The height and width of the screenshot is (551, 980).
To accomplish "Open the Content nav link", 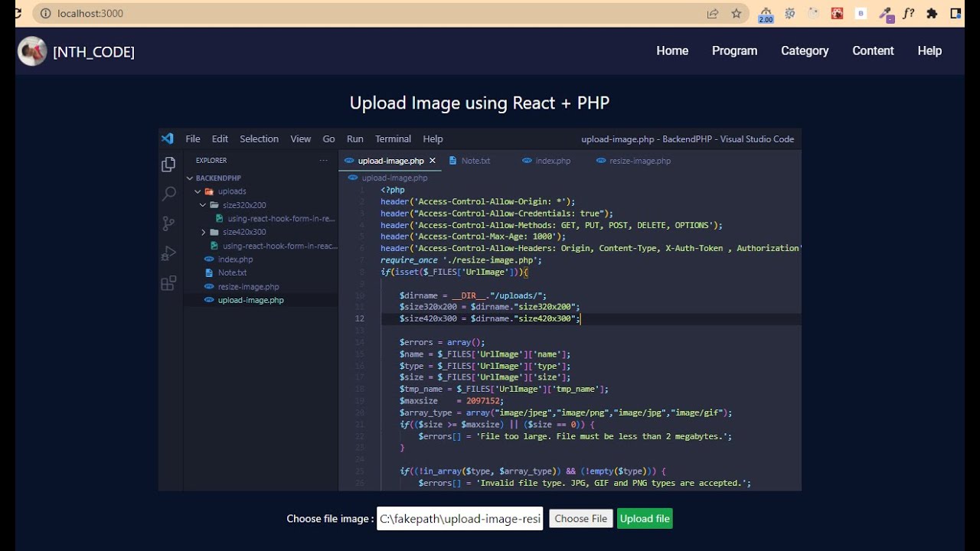I will [x=873, y=51].
